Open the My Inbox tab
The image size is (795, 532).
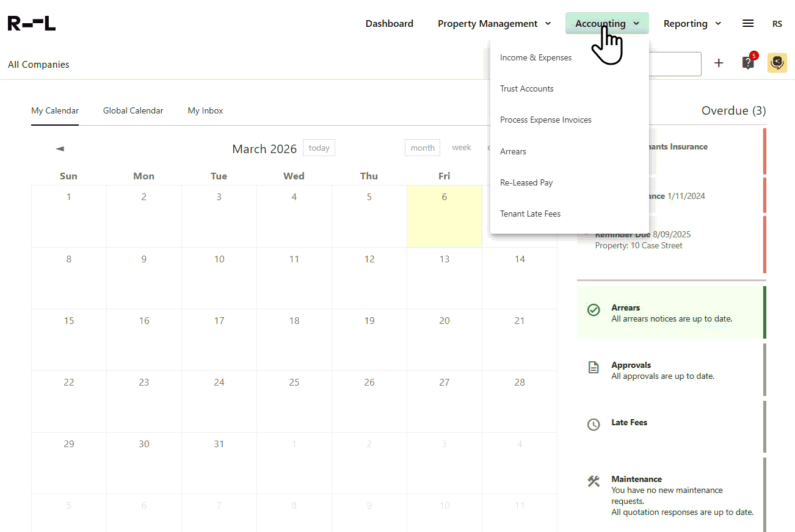(x=205, y=110)
